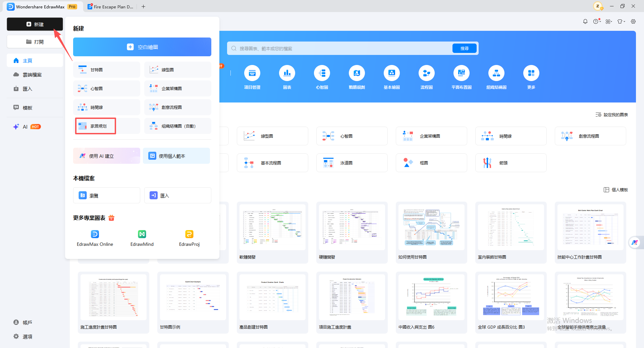The width and height of the screenshot is (644, 348).
Task: Open the 更多 categories icon
Action: (x=531, y=73)
